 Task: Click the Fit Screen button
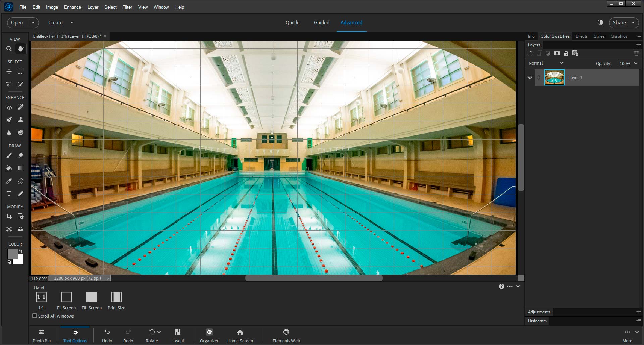click(66, 297)
